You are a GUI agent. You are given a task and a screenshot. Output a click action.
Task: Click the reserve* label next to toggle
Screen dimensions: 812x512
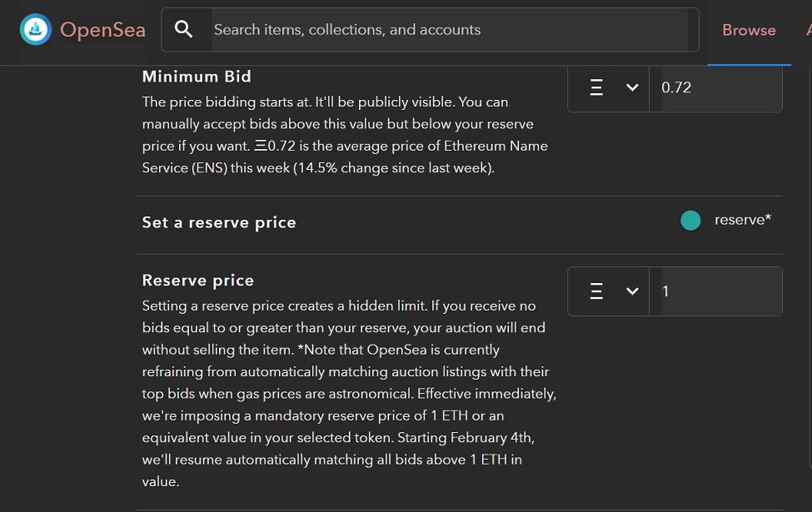(x=743, y=220)
